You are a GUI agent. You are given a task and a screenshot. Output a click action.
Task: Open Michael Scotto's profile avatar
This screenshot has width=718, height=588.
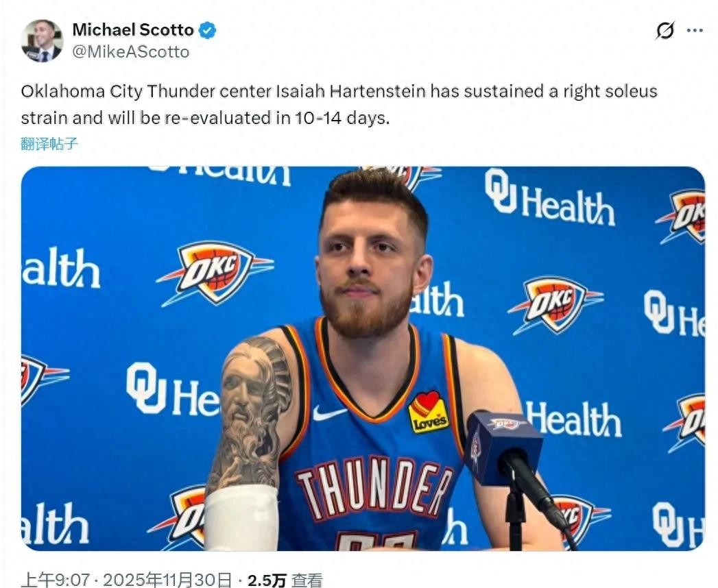42,40
